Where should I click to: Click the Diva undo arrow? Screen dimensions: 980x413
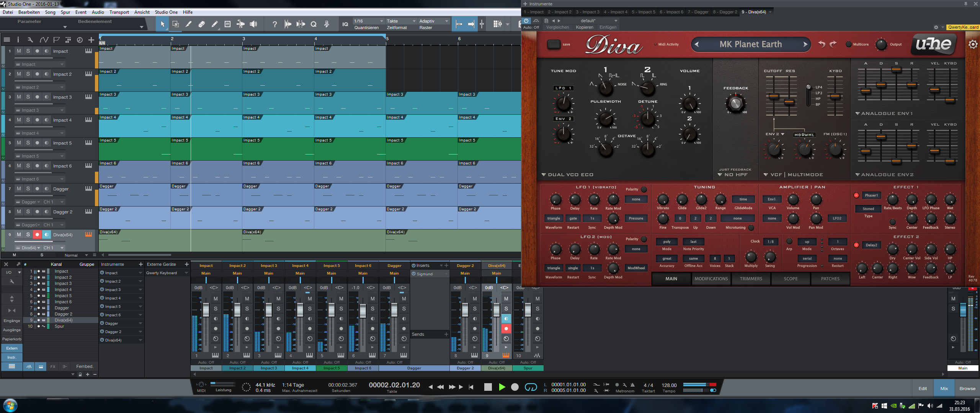pos(822,44)
